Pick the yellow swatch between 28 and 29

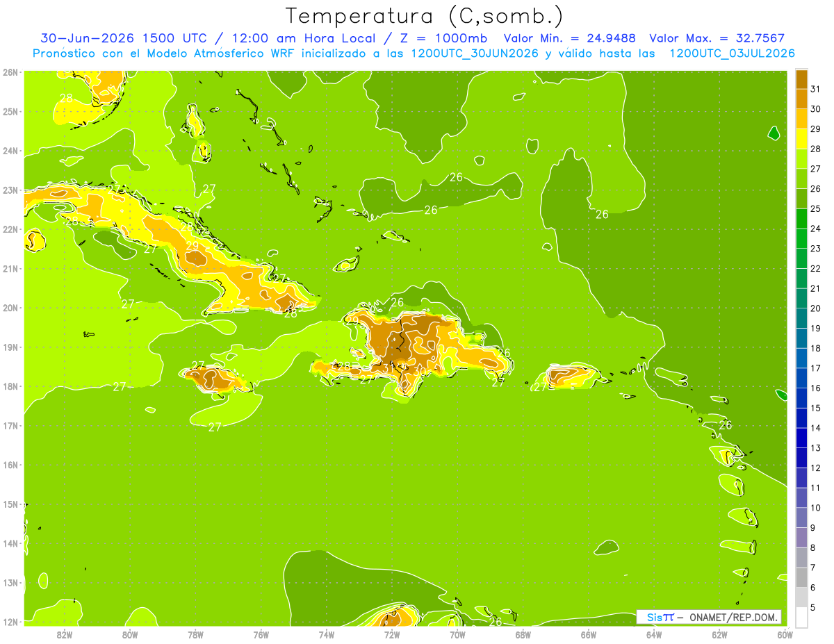click(x=801, y=139)
